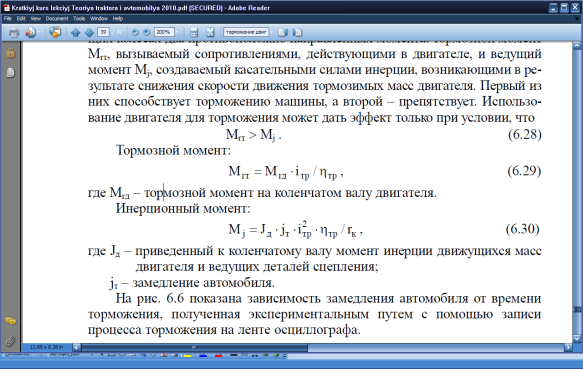This screenshot has height=369, width=583.
Task: Click the vertical scrollbar up arrow
Action: point(577,45)
